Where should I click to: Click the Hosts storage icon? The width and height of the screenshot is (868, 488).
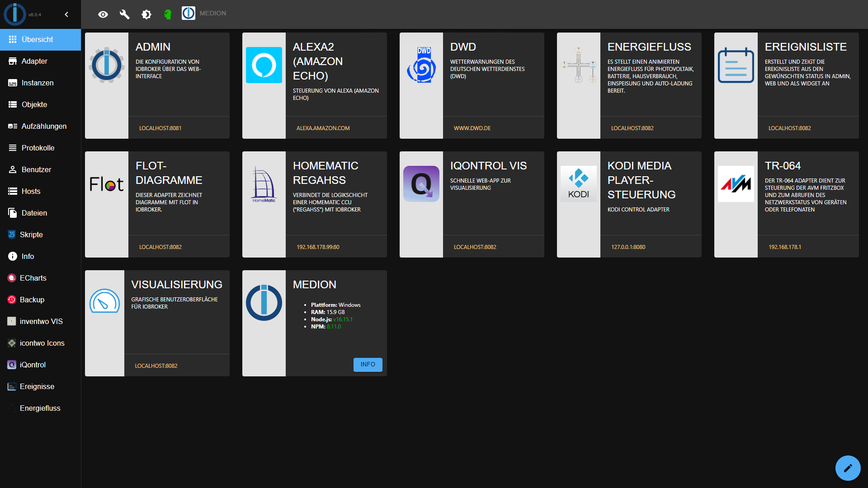point(13,192)
